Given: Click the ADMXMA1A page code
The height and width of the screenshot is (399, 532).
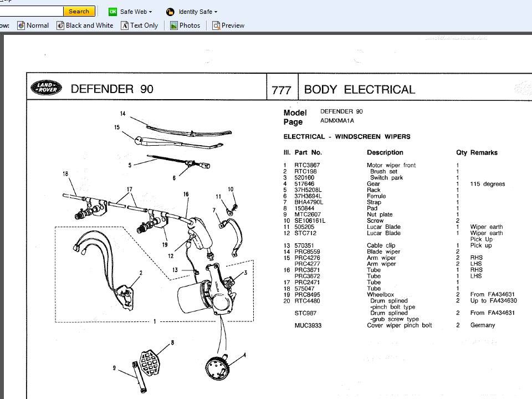Looking at the screenshot, I should click(x=337, y=120).
